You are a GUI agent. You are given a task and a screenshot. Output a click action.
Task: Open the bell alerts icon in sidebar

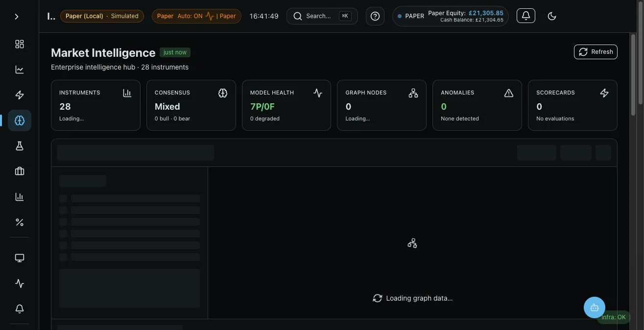[x=20, y=309]
